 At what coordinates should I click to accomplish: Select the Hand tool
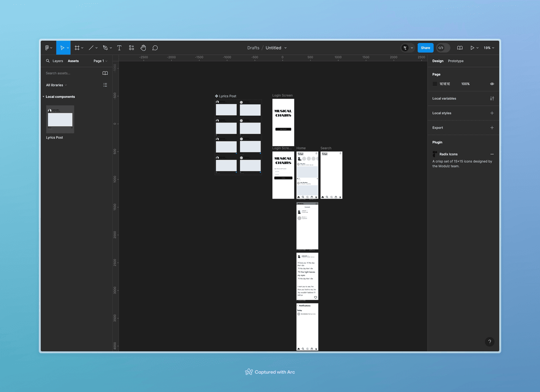tap(143, 48)
